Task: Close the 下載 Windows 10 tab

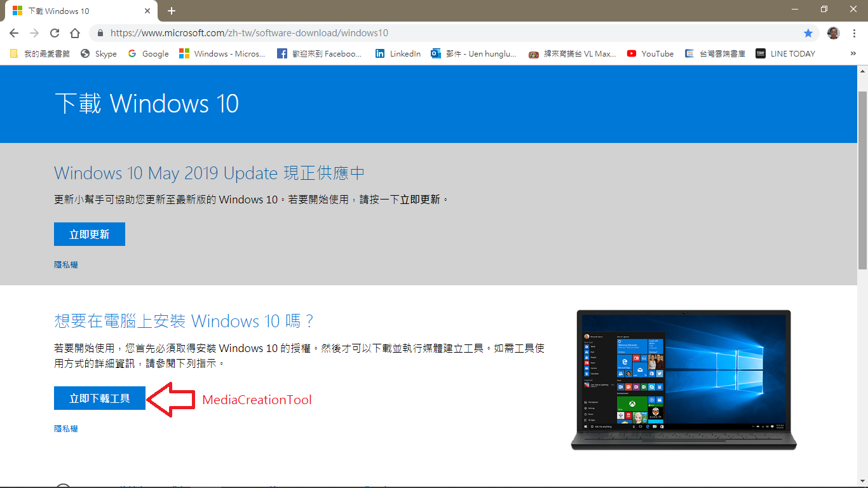Action: (x=147, y=11)
